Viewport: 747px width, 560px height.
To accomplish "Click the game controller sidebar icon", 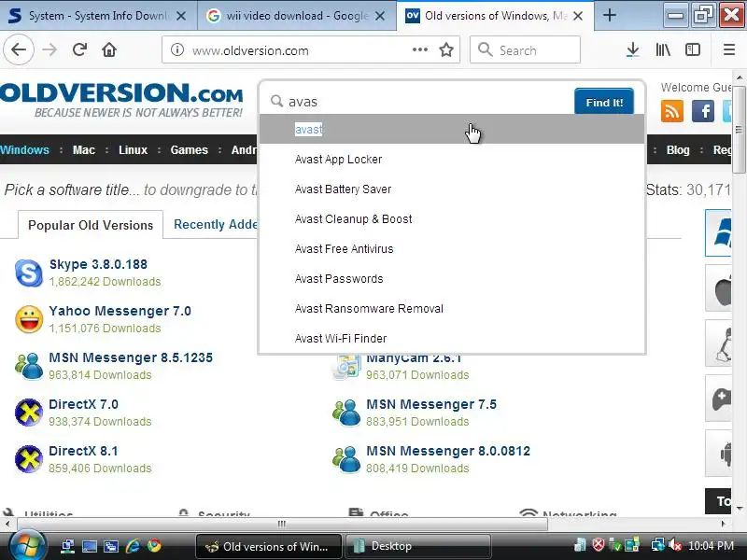I will coord(719,399).
